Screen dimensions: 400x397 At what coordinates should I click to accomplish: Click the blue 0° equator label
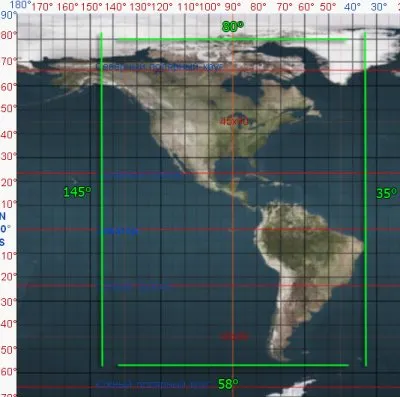coord(5,229)
